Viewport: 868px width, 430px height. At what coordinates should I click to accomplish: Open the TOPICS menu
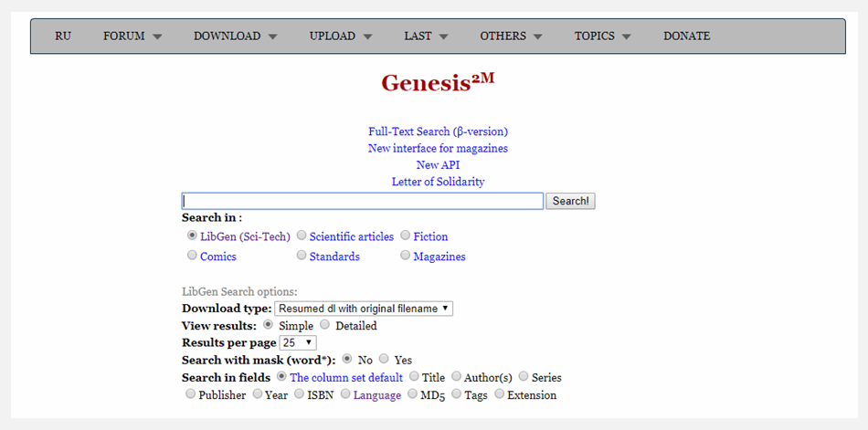(x=602, y=36)
